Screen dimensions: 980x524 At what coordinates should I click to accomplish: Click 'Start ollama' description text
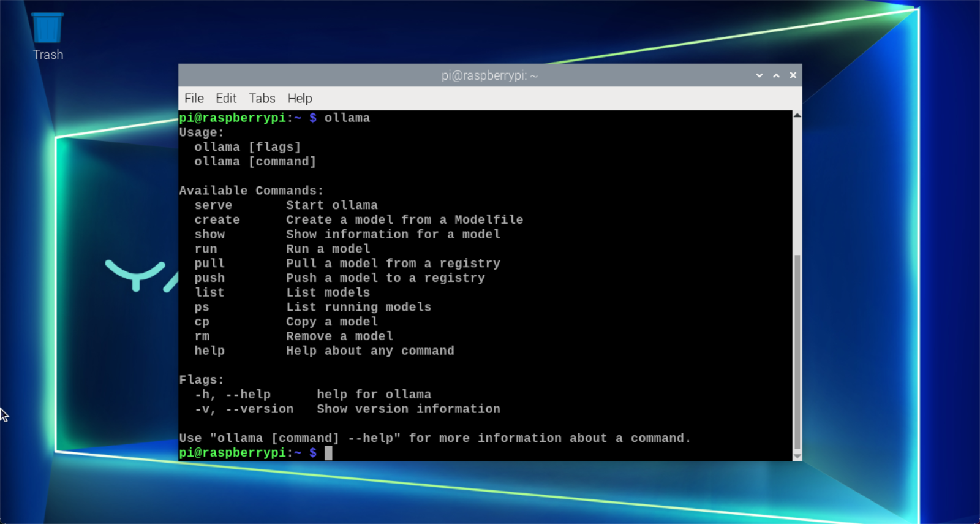[332, 205]
